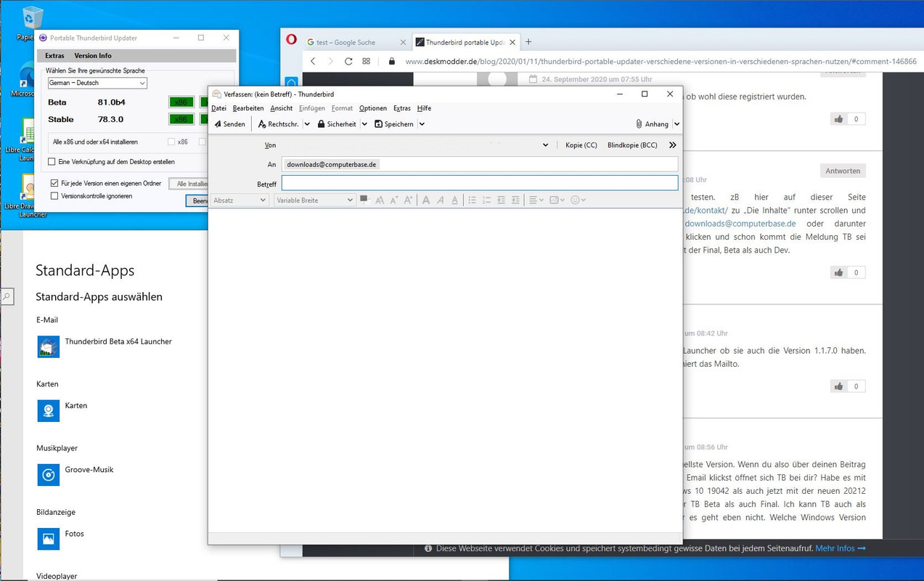924x581 pixels.
Task: Open the Absatz paragraph style dropdown
Action: [240, 200]
